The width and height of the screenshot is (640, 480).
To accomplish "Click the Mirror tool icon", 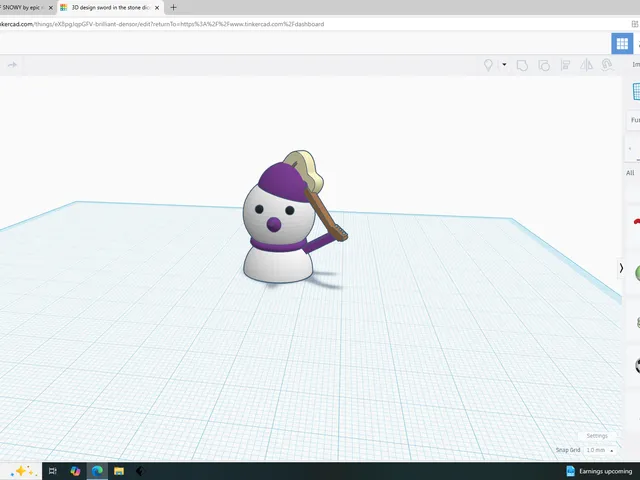I will 587,65.
